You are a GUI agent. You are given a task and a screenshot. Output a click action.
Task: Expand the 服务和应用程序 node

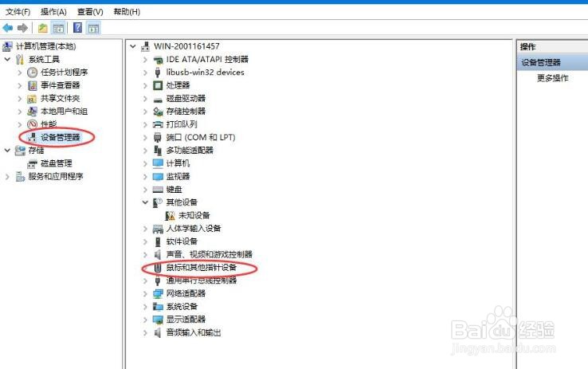[x=7, y=176]
